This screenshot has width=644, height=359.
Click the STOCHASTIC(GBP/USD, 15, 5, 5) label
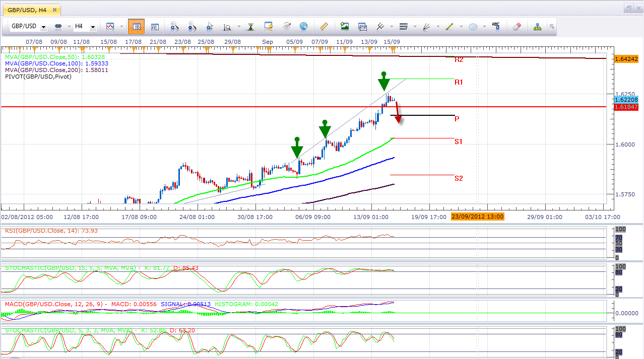pos(102,268)
